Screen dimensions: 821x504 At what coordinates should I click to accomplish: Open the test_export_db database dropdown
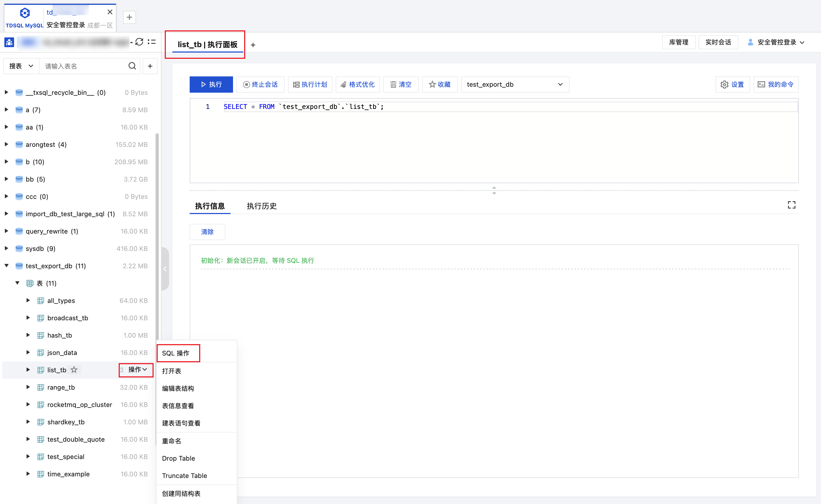(515, 84)
